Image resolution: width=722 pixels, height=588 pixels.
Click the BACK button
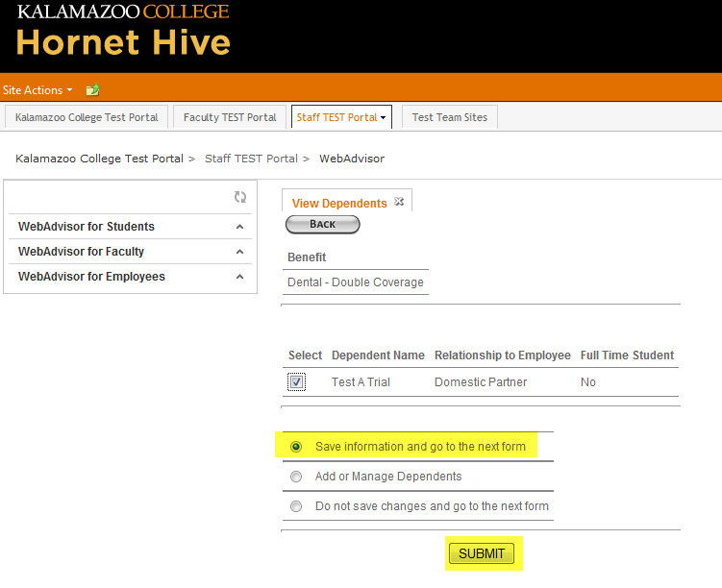point(323,224)
